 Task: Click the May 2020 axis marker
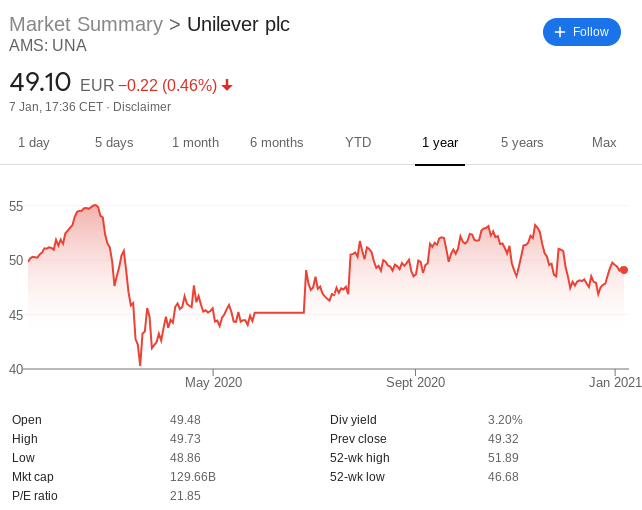(213, 382)
